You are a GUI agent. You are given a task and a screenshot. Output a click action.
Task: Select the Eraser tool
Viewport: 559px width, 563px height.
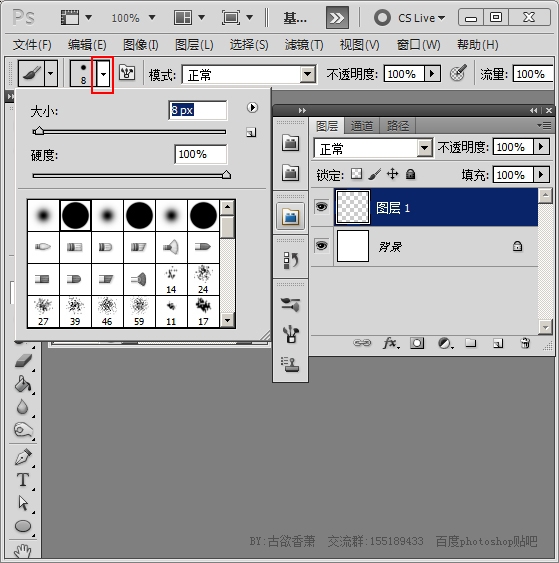(23, 361)
